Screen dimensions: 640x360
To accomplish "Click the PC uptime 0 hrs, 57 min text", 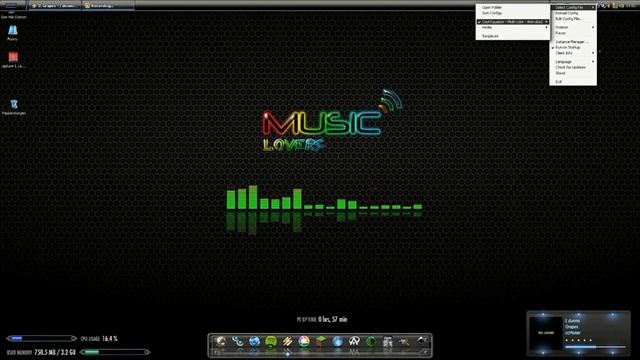I will [322, 320].
